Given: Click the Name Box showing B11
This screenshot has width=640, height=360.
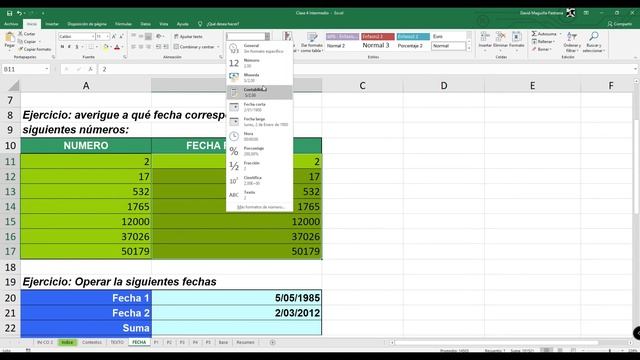Looking at the screenshot, I should [25, 69].
